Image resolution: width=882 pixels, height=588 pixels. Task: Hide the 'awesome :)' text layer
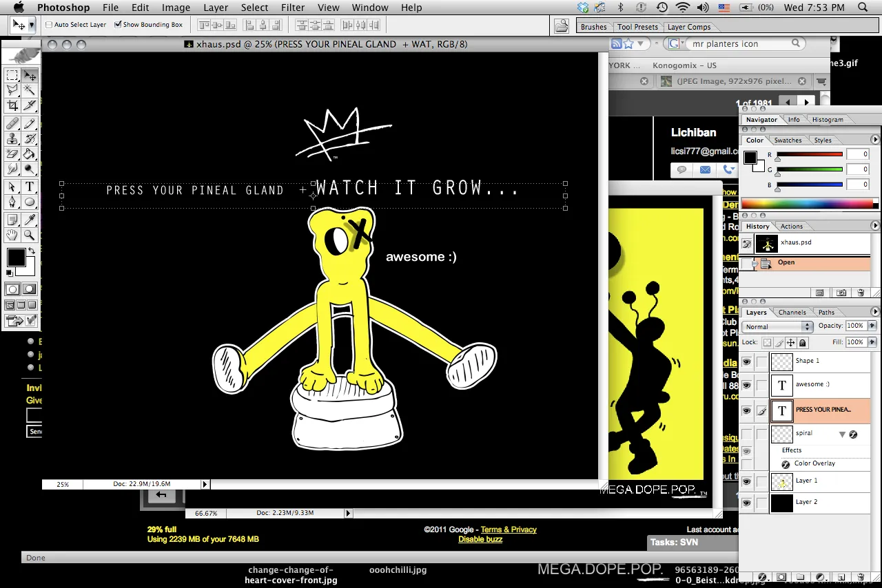point(748,385)
